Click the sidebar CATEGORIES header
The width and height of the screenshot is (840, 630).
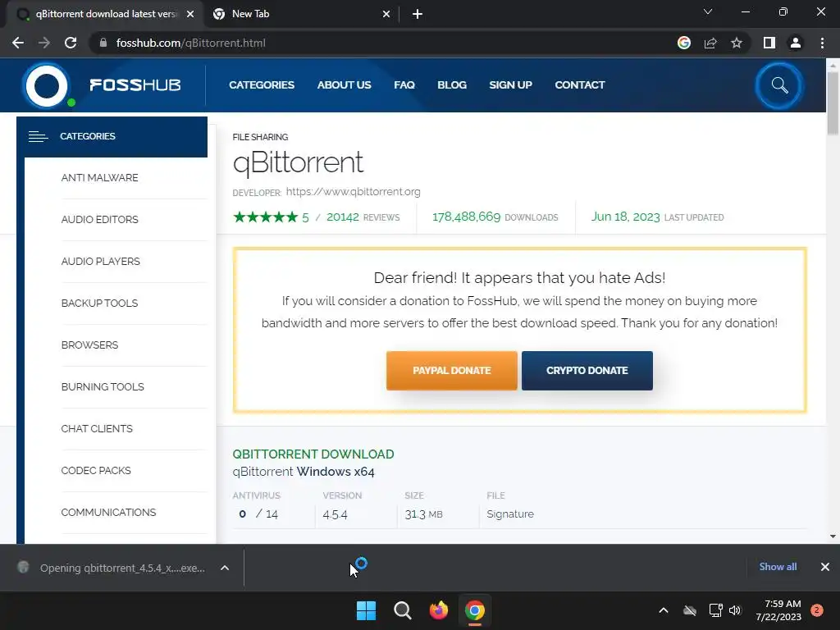tap(112, 137)
